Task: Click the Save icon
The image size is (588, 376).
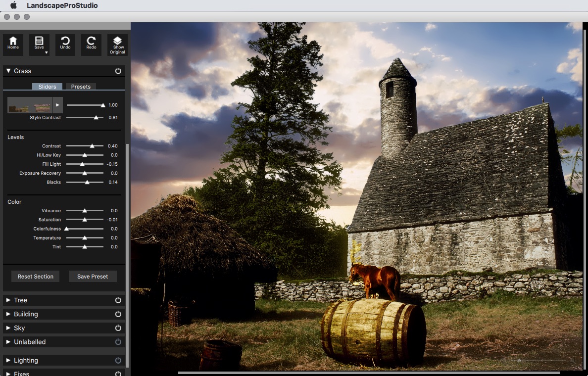Action: point(39,43)
